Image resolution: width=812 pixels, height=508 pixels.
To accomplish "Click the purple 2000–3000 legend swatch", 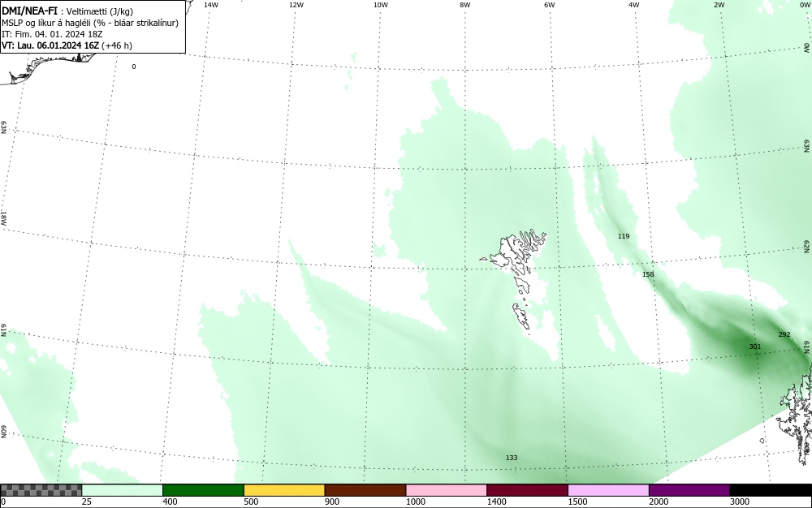I will pyautogui.click(x=689, y=490).
